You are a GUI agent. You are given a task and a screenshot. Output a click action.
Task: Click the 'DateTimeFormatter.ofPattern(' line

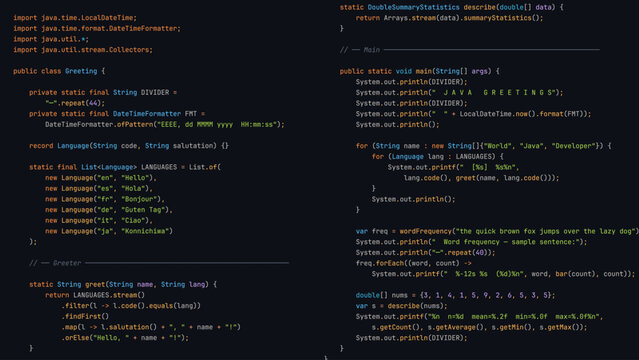[165, 124]
